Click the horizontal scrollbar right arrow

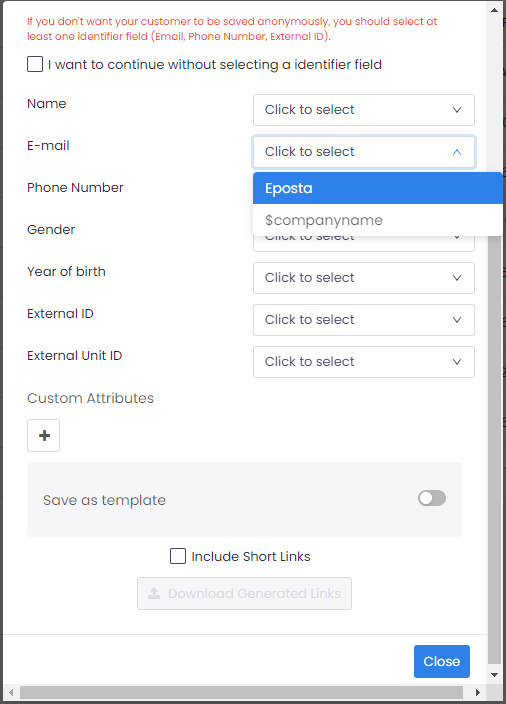[478, 692]
